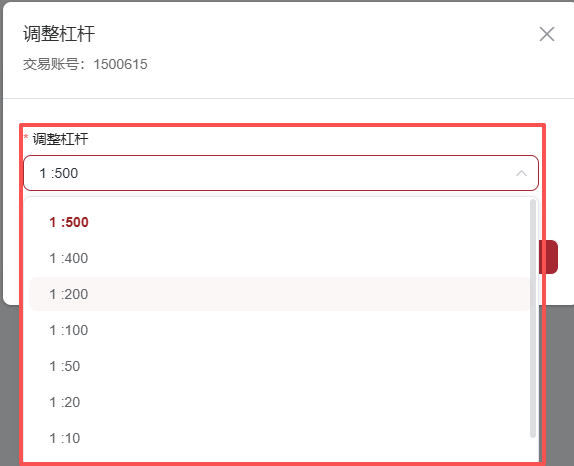Select the highlighted 1:500 leverage option
This screenshot has height=466, width=574.
tap(280, 222)
